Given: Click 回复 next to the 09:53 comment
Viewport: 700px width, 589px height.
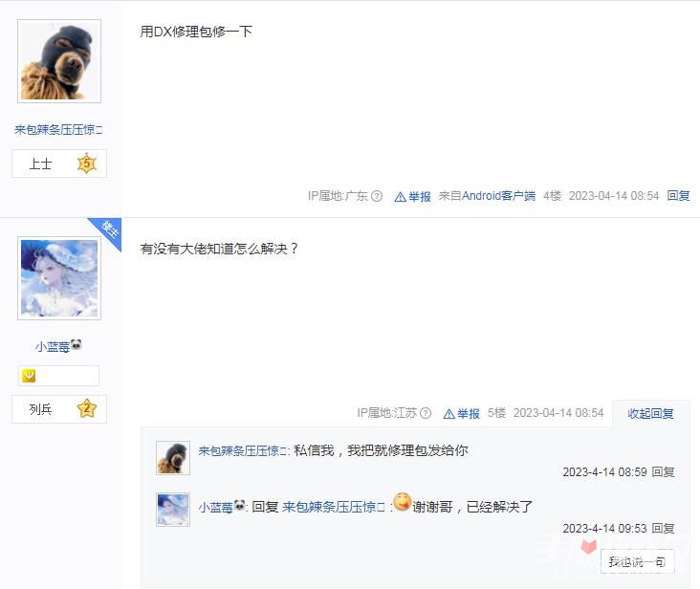Looking at the screenshot, I should (x=663, y=529).
